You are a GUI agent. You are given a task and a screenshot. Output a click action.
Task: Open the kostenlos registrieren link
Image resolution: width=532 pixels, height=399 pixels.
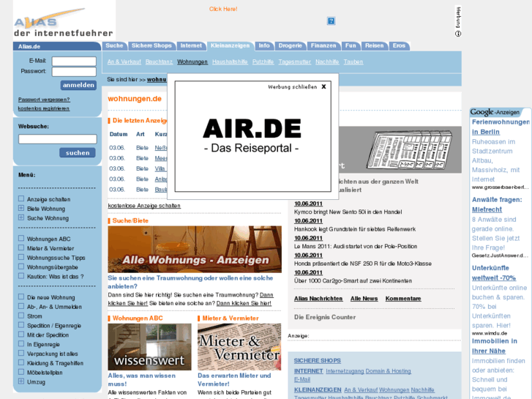coord(44,108)
